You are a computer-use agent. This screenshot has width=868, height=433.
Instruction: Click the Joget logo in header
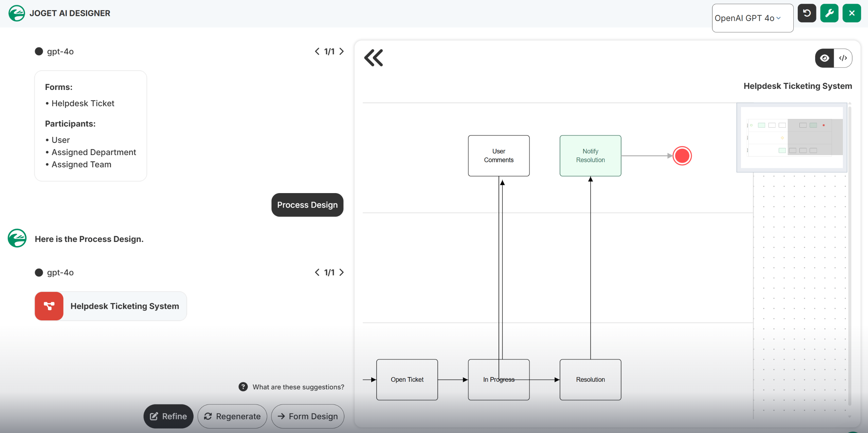[x=17, y=13]
